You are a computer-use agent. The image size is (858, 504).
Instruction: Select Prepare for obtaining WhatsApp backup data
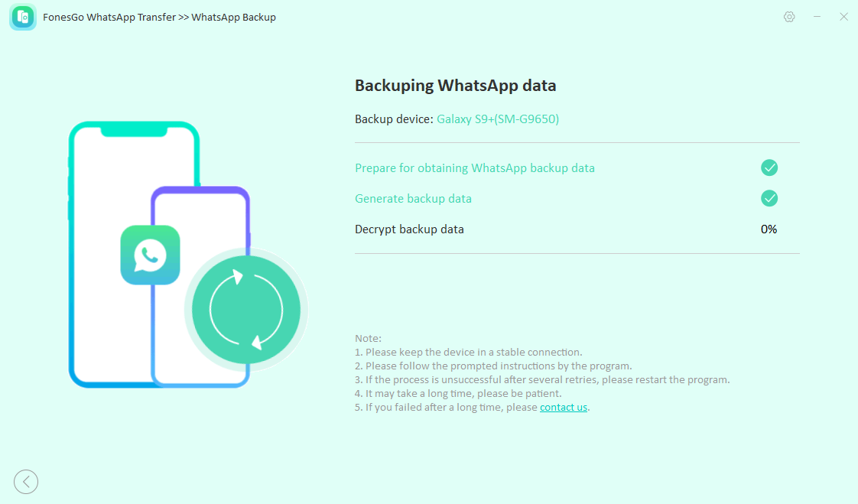[474, 168]
